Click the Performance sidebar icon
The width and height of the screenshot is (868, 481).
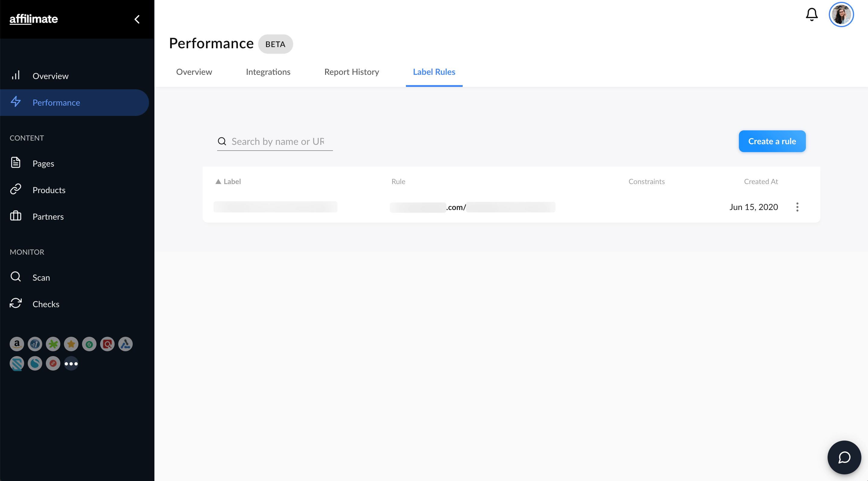point(17,103)
